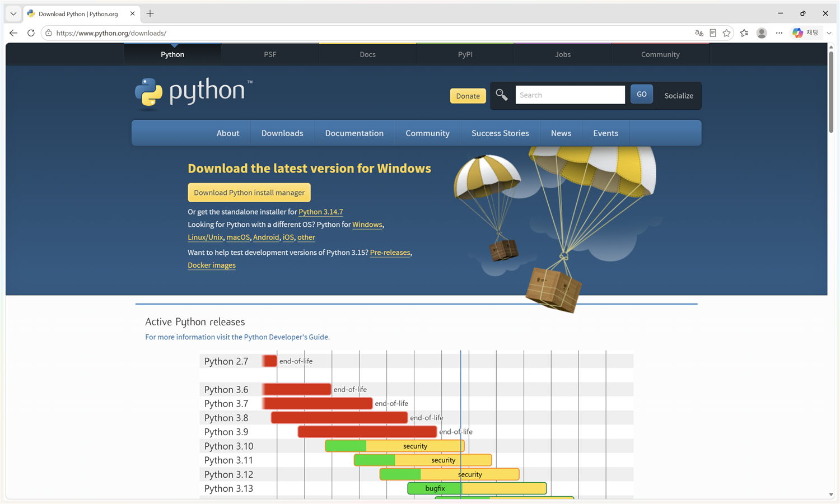Screen dimensions: 840x504
Task: Click the magnifying glass search icon
Action: coord(502,95)
